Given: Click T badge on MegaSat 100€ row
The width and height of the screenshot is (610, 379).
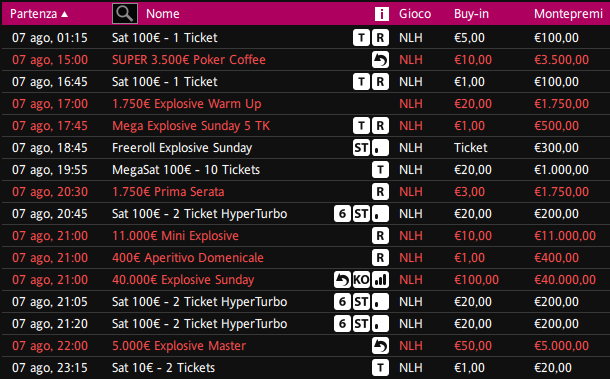Looking at the screenshot, I should pyautogui.click(x=380, y=170).
